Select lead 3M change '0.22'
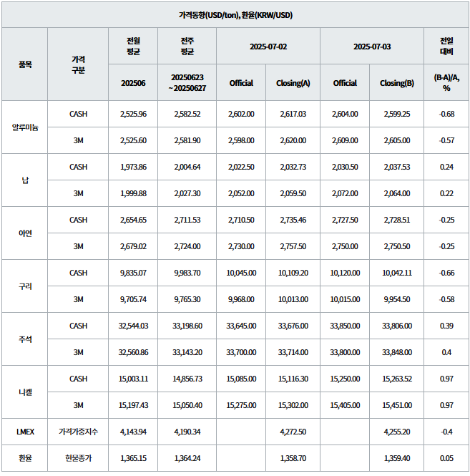The height and width of the screenshot is (476, 470). click(x=446, y=193)
